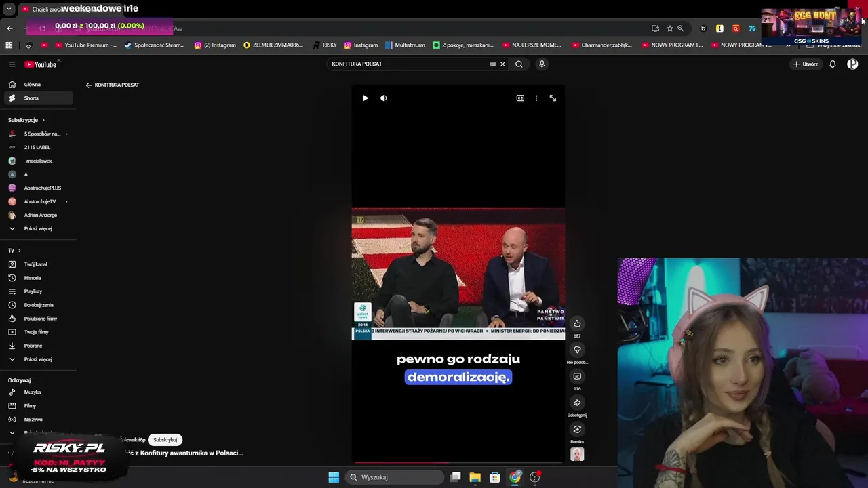Go back via KONFITURA POLSAT arrow
Screen dimensions: 868x488
point(89,85)
